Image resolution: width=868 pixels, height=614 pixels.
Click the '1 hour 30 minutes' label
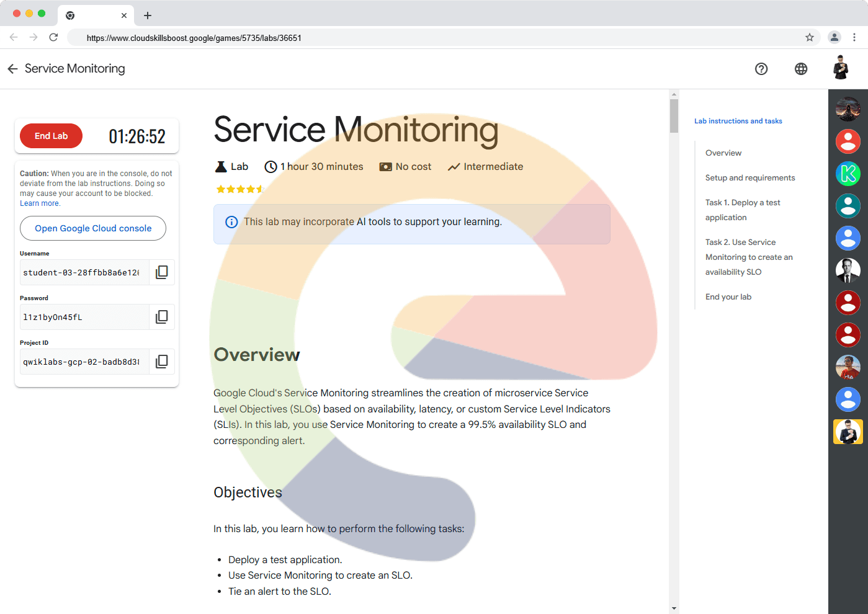[x=321, y=167]
